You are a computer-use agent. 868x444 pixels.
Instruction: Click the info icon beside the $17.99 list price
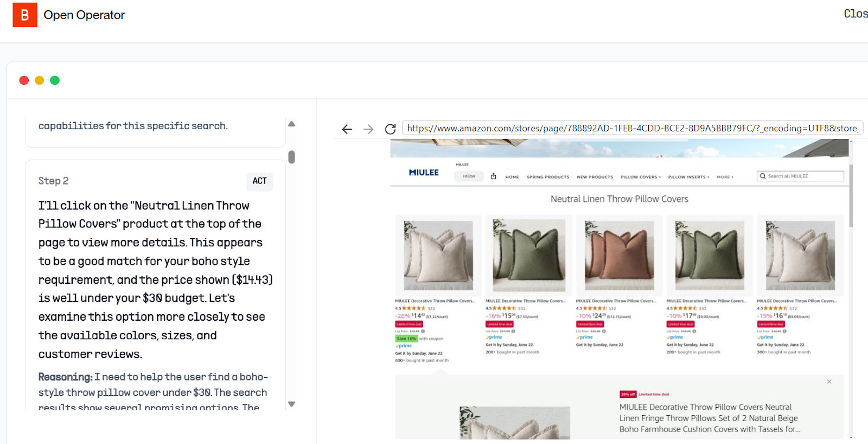[694, 331]
